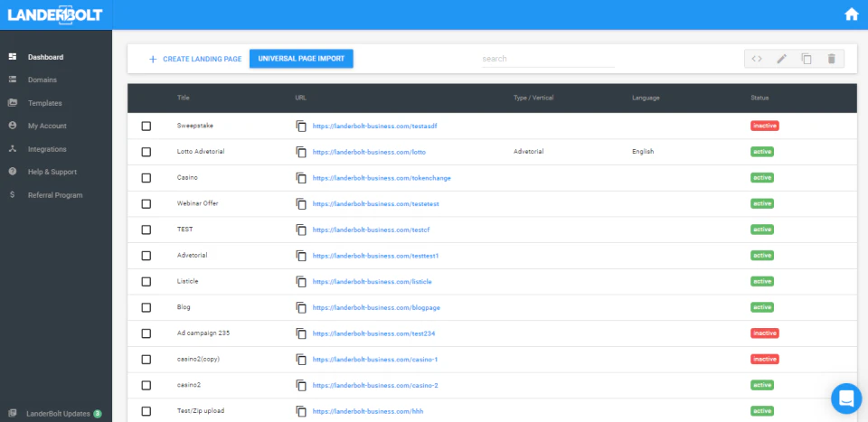
Task: Copy URL icon for casino2(copy) row
Action: tap(301, 360)
